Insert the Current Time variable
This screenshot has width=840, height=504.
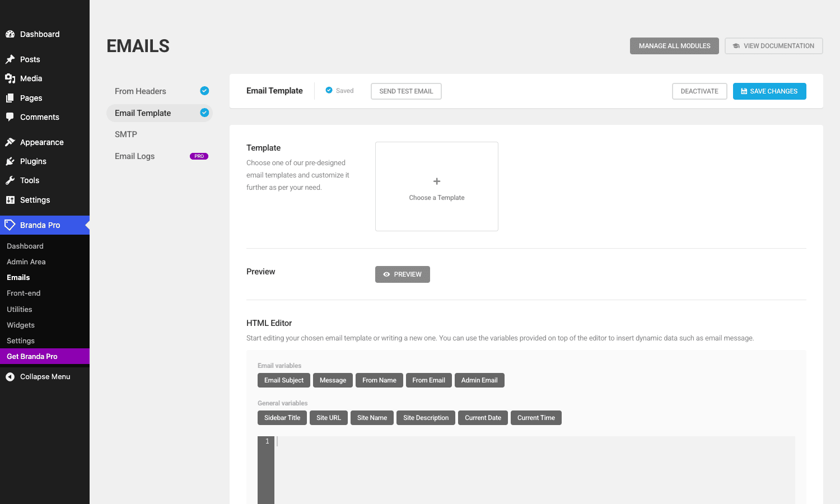[x=536, y=418]
